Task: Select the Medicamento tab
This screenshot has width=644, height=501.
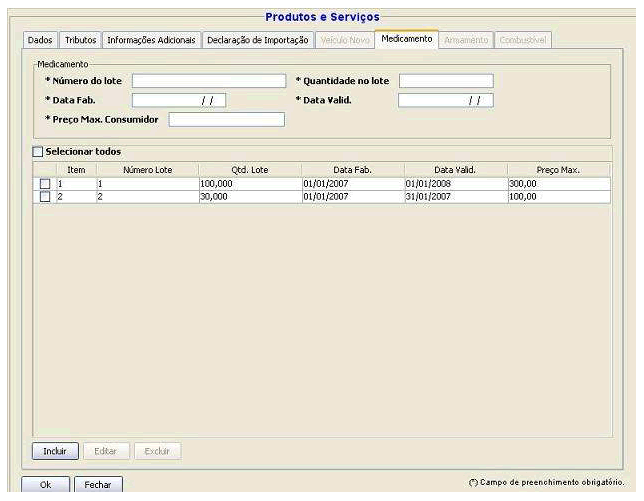Action: 407,39
